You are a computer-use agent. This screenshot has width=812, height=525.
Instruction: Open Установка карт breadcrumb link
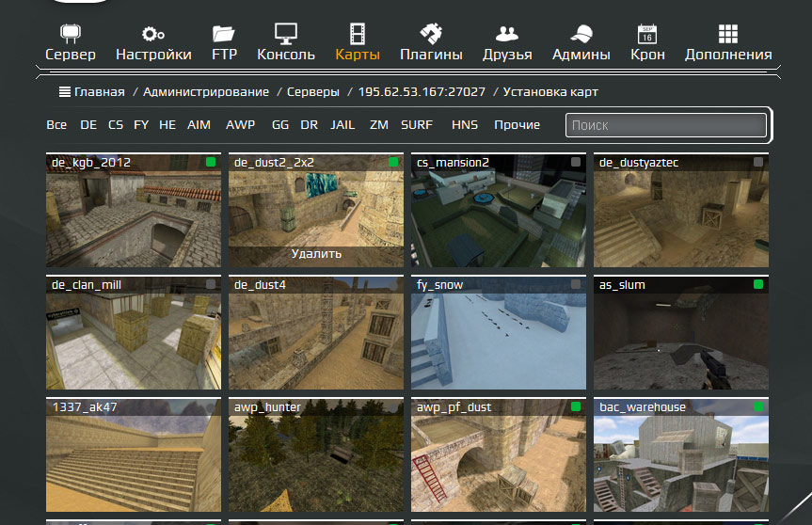550,92
